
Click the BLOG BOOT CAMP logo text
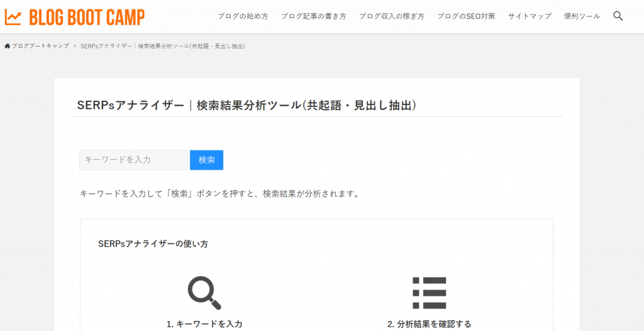coord(86,16)
